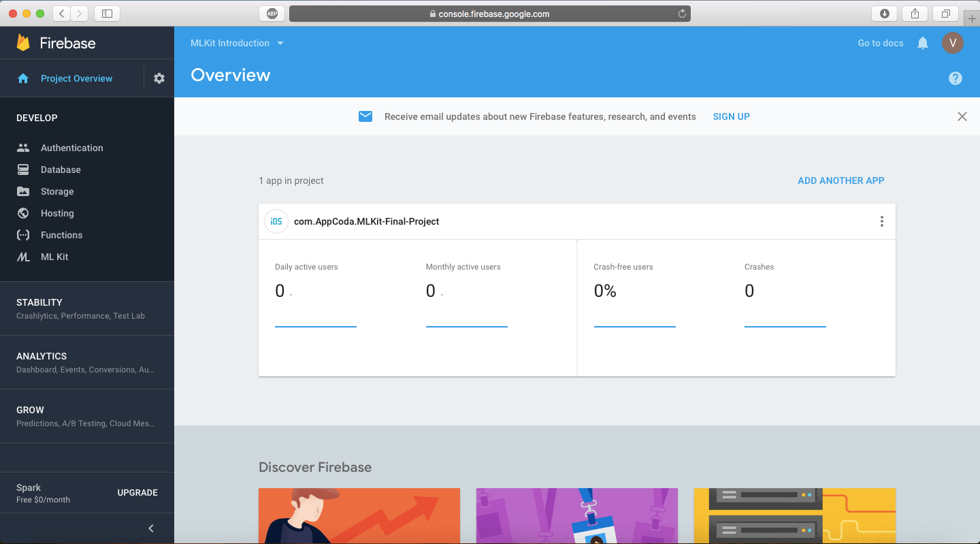Click the notifications bell icon
Viewport: 980px width, 544px height.
pyautogui.click(x=923, y=43)
